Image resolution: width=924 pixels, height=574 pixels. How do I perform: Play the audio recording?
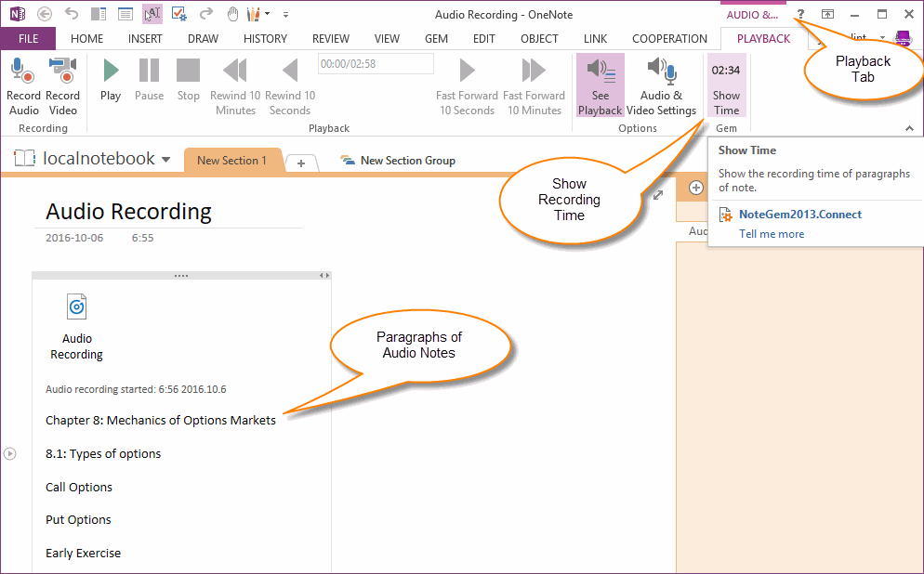click(x=111, y=80)
